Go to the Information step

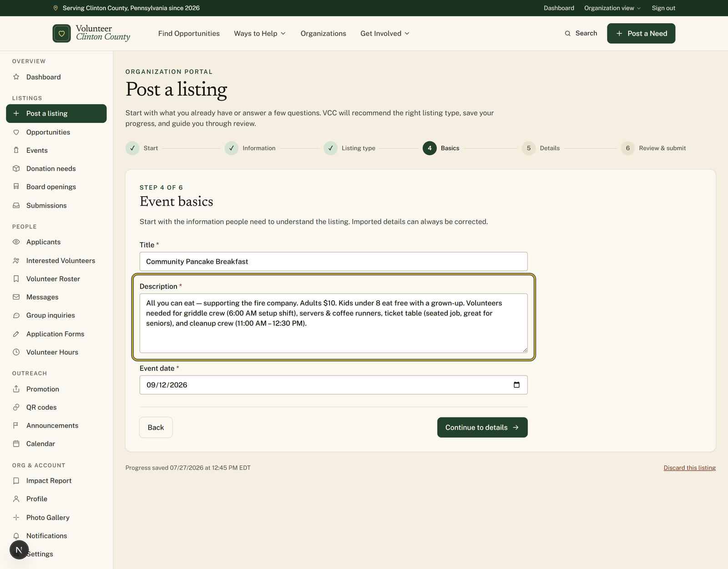coord(250,148)
